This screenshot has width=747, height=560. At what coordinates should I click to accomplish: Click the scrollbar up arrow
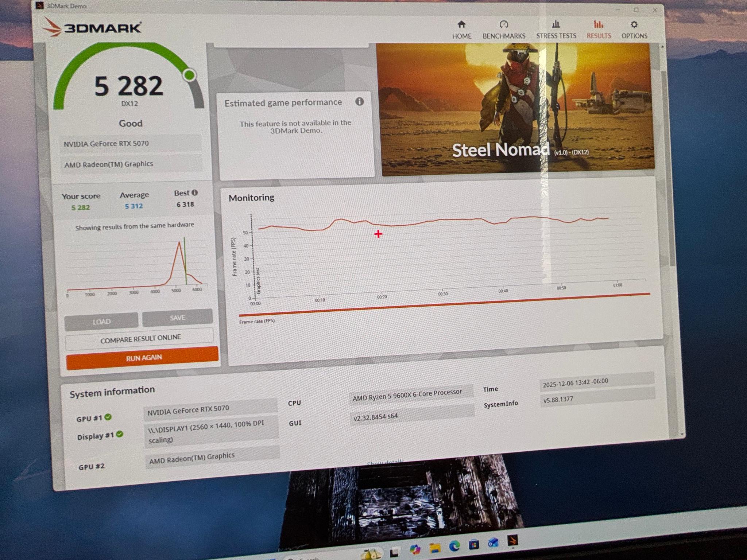click(662, 47)
